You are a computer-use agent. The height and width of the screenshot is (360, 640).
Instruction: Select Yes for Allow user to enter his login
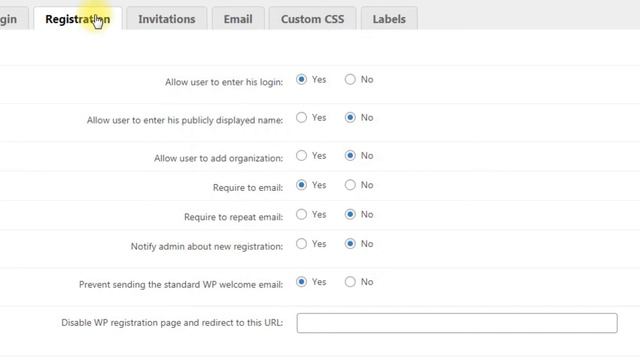point(301,79)
